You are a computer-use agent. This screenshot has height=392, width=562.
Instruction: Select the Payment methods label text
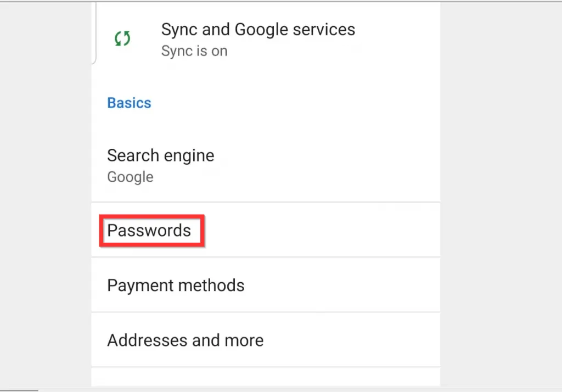[176, 285]
